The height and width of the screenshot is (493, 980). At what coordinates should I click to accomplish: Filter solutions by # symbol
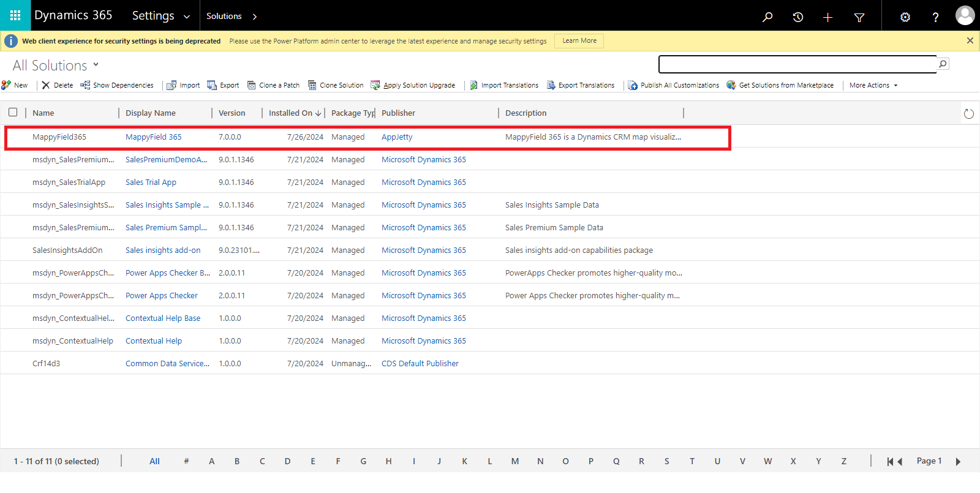pyautogui.click(x=186, y=461)
